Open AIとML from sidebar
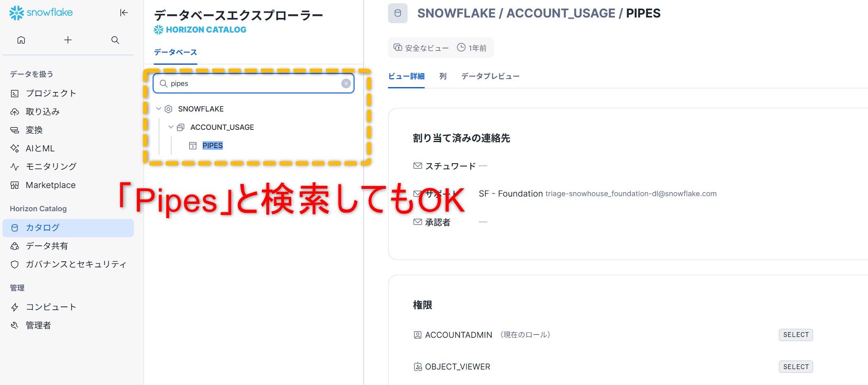This screenshot has width=868, height=385. [40, 149]
